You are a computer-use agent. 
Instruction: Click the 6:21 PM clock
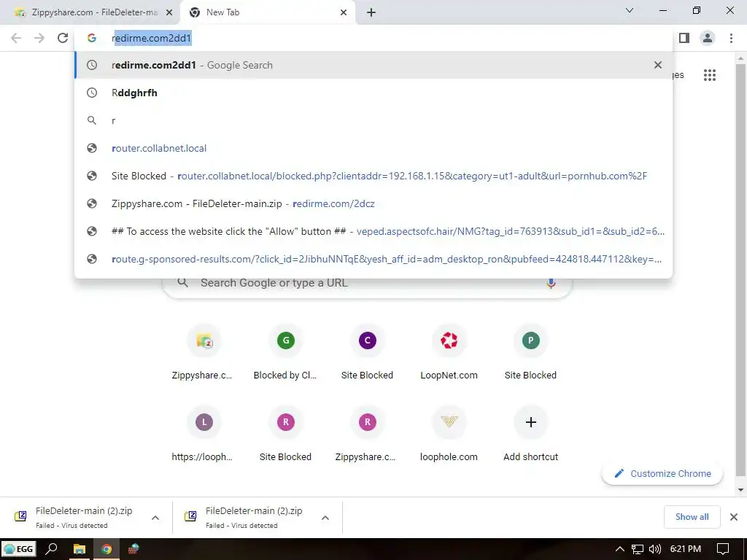[686, 549]
